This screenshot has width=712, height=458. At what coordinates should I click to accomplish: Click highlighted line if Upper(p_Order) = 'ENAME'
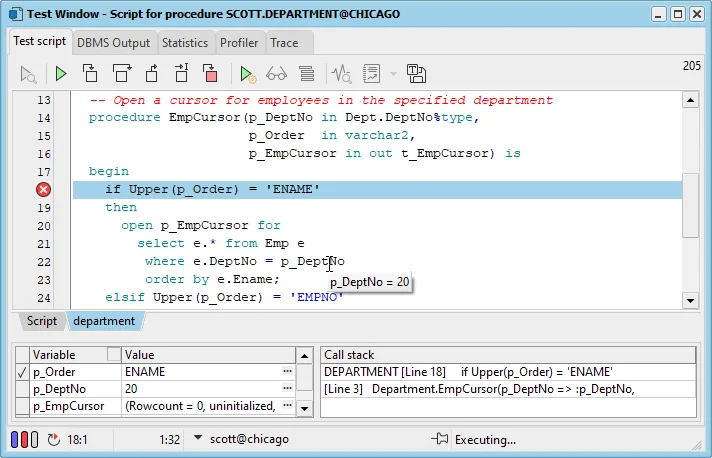377,189
